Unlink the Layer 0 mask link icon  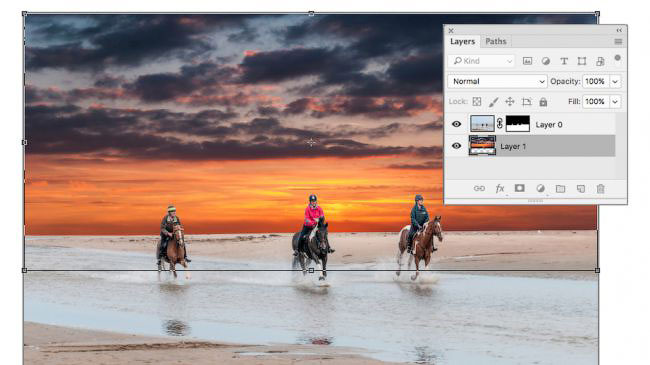click(500, 124)
